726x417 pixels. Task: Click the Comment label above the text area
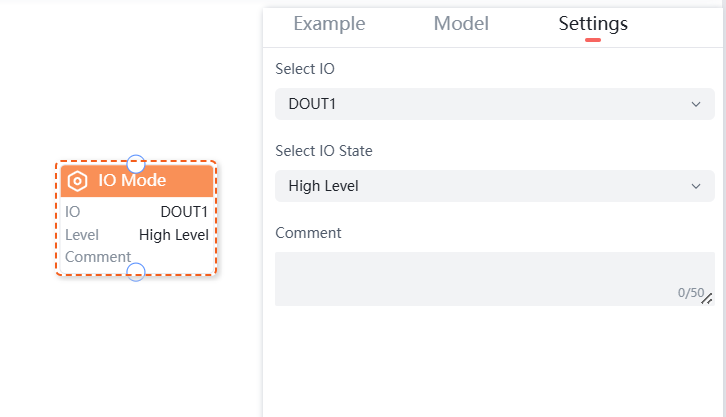[x=308, y=233]
